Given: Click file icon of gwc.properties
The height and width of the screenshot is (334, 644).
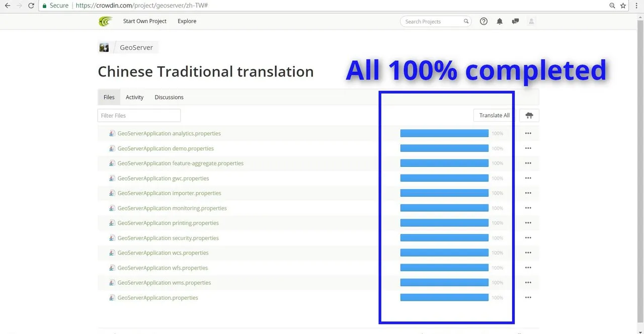Looking at the screenshot, I should 112,178.
